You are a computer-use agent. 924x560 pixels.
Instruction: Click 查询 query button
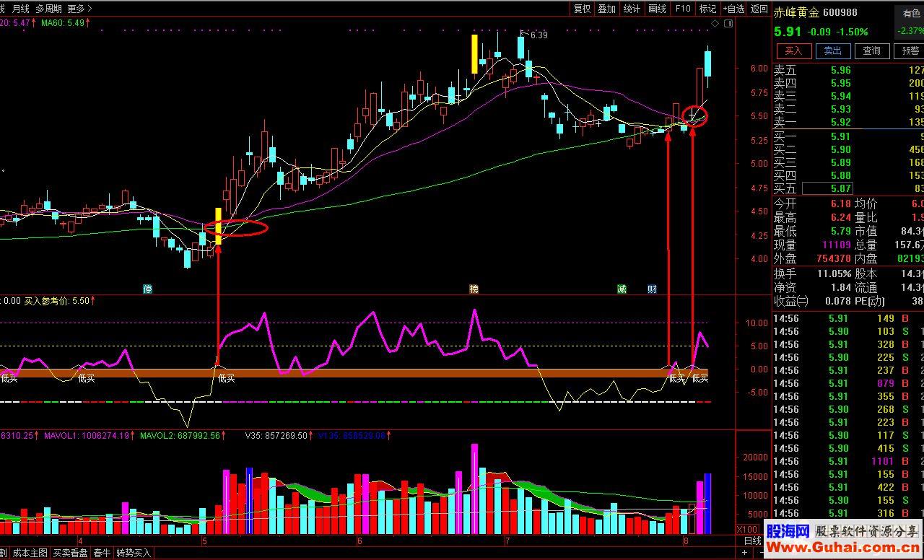872,51
